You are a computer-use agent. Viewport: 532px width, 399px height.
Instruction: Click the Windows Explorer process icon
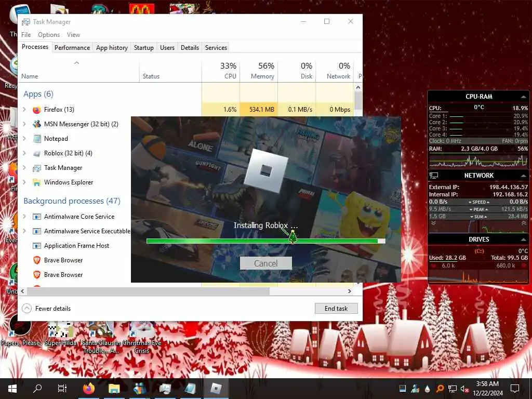click(x=37, y=182)
